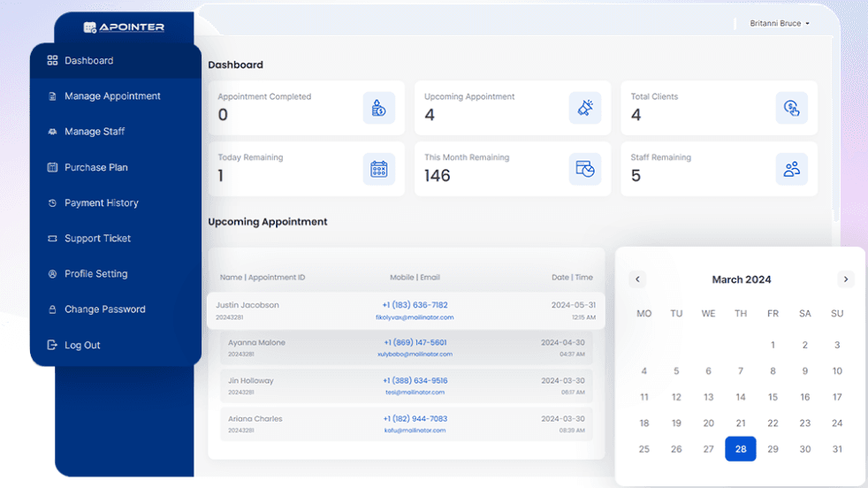
Task: Open the Britanni Bruce user dropdown
Action: (x=780, y=23)
